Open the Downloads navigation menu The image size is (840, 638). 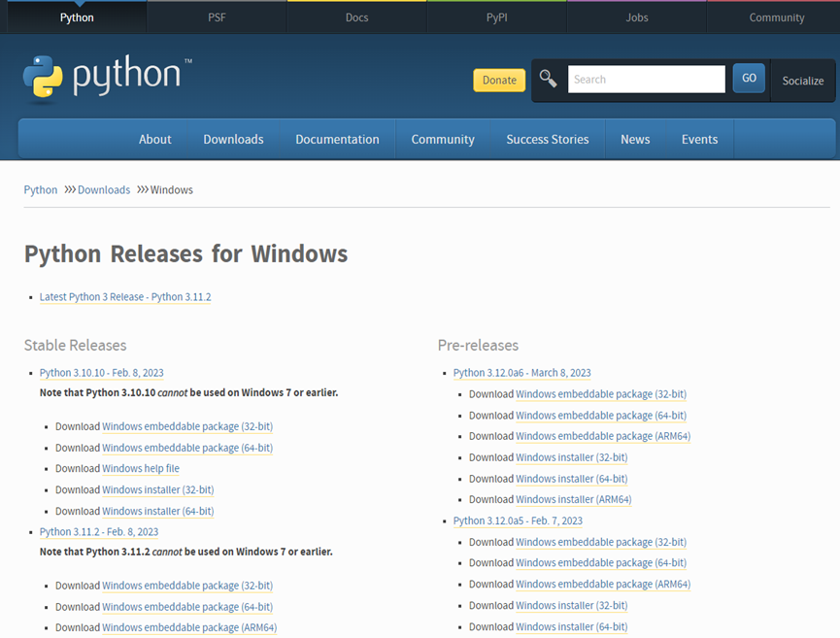(x=233, y=139)
